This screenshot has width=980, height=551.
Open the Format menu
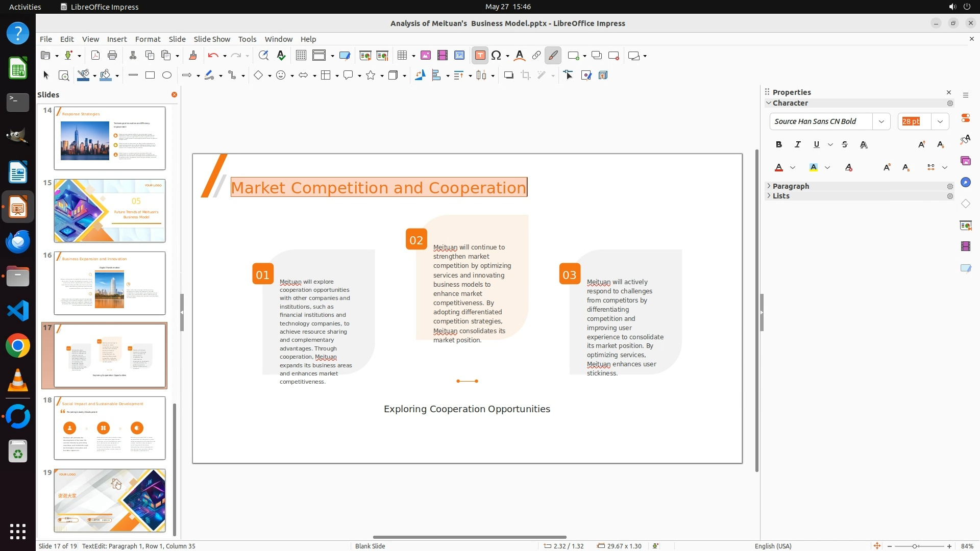coord(148,39)
